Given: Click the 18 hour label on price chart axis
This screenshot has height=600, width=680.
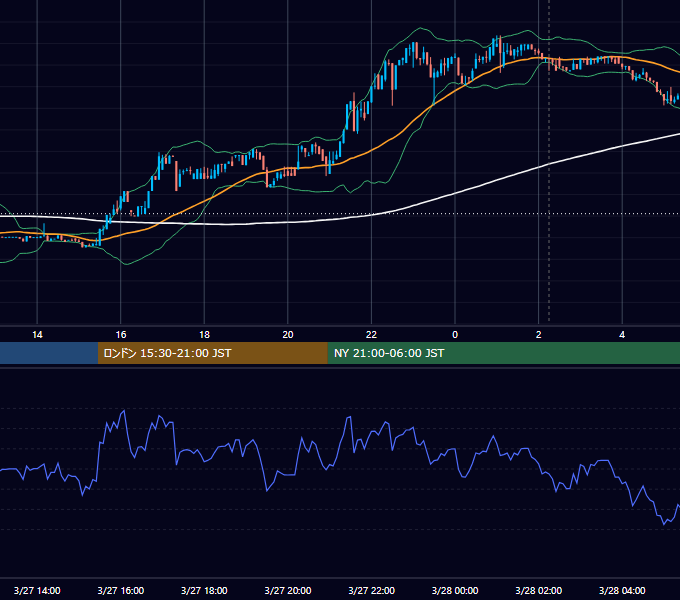Looking at the screenshot, I should (x=204, y=335).
